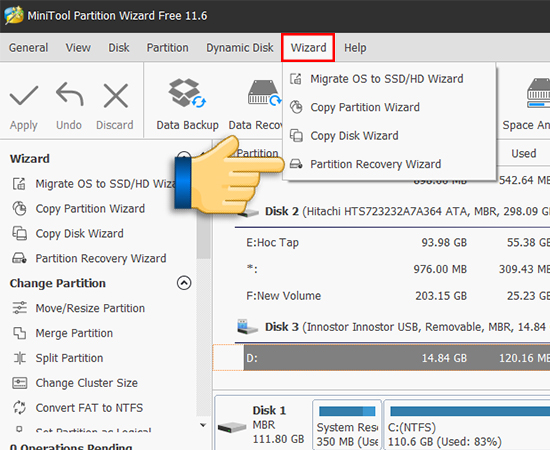The height and width of the screenshot is (450, 550).
Task: Click sidebar scrollbar down arrow
Action: point(203,425)
